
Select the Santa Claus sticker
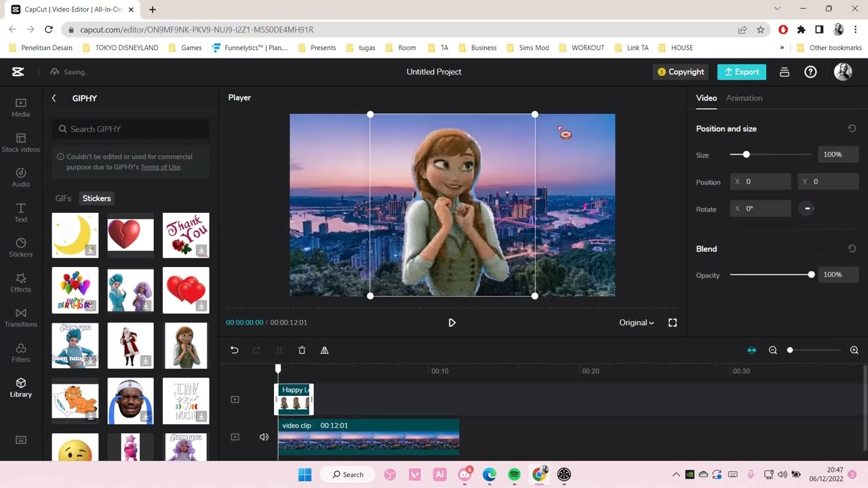(130, 346)
